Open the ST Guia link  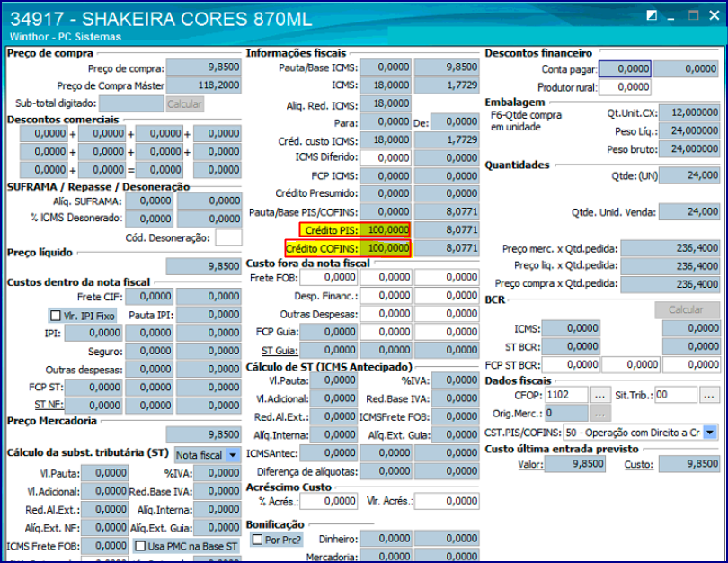click(x=280, y=351)
